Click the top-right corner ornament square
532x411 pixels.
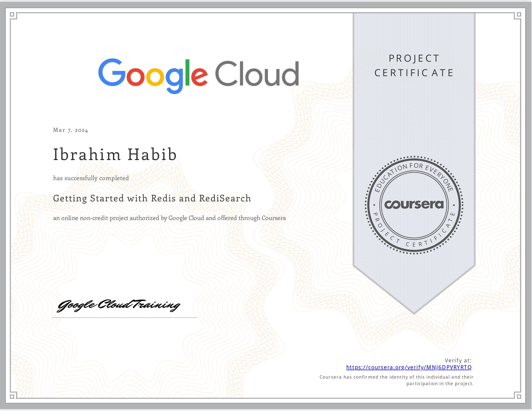pyautogui.click(x=519, y=14)
